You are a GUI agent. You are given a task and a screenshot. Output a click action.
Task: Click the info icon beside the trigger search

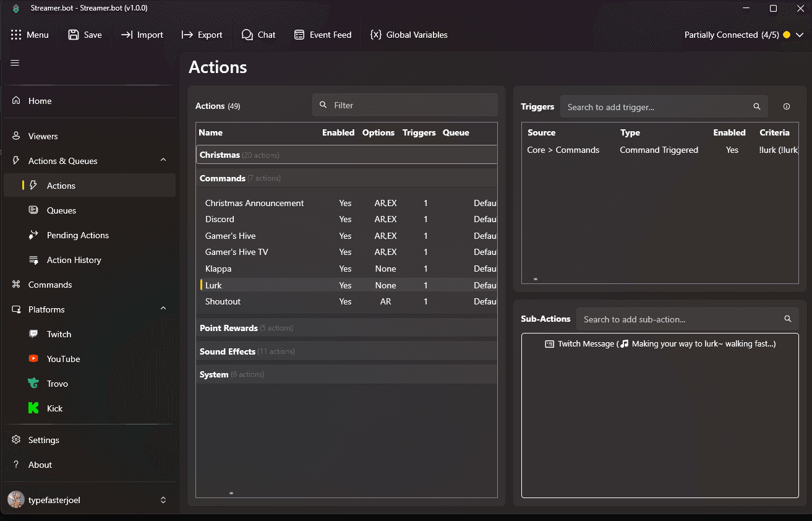coord(786,106)
